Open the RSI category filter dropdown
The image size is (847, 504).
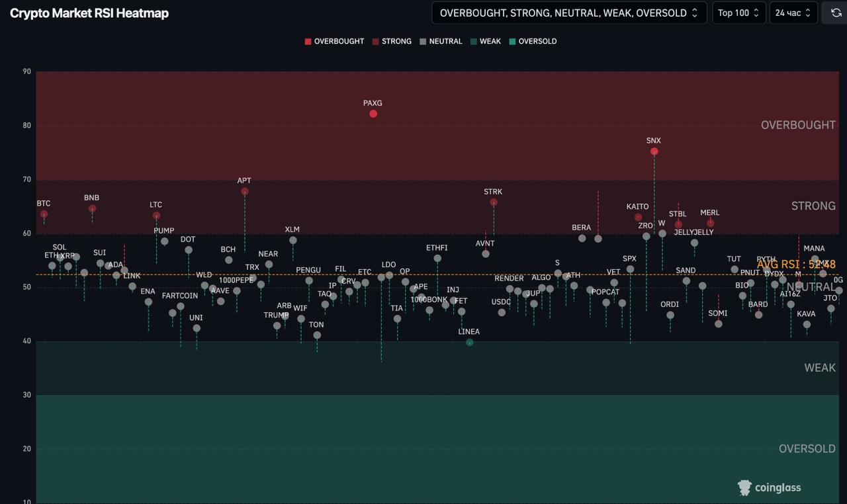tap(569, 13)
